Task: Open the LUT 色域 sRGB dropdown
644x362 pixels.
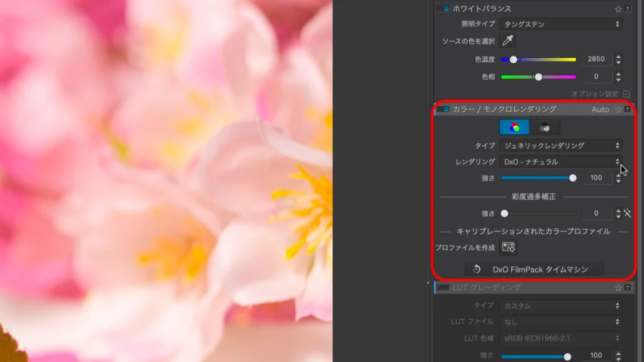Action: point(561,338)
